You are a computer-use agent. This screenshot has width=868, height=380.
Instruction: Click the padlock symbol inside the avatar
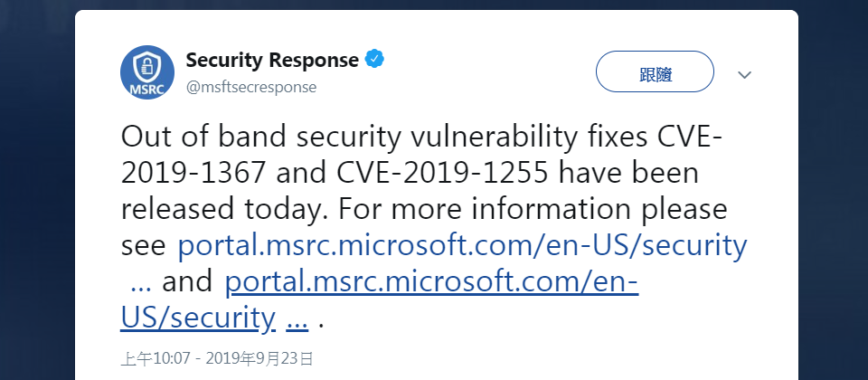pyautogui.click(x=146, y=68)
